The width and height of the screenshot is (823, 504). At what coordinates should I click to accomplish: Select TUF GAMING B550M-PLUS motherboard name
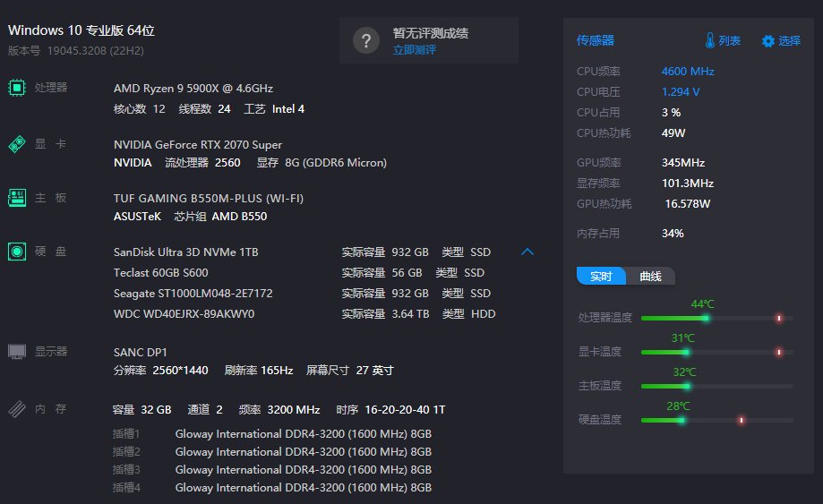click(x=209, y=198)
